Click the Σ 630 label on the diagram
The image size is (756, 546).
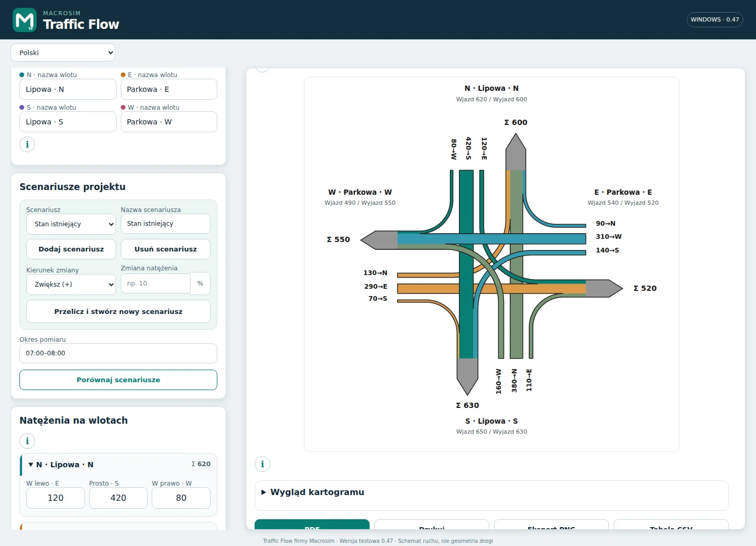point(467,405)
